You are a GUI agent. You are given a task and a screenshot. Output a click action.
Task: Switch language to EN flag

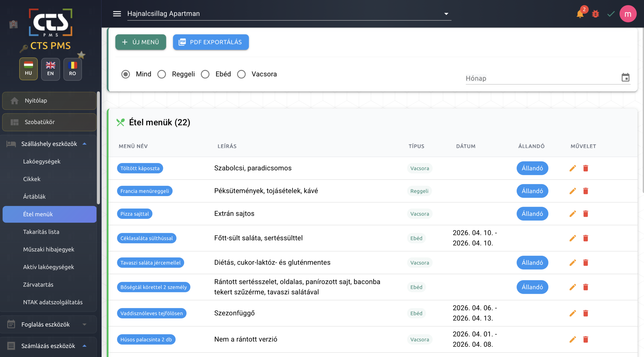tap(51, 69)
